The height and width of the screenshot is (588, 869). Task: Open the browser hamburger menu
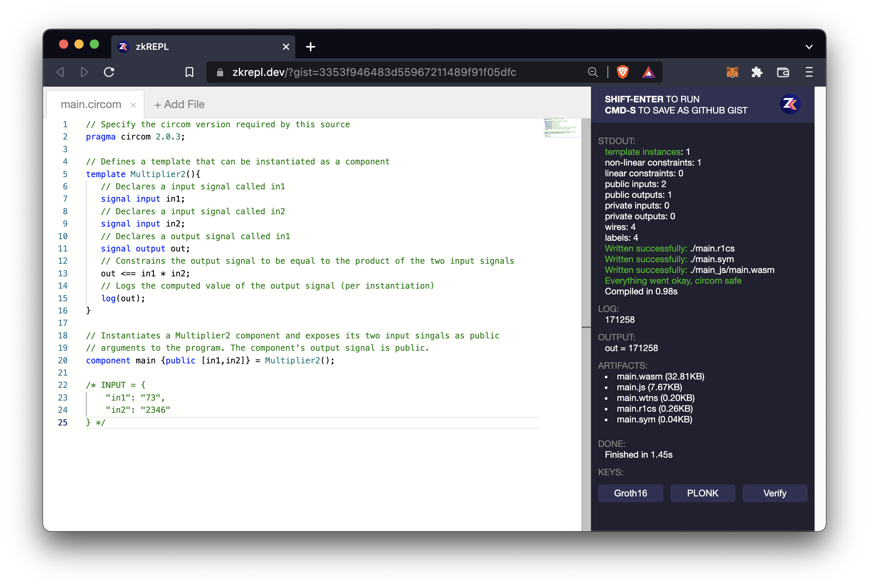[x=809, y=72]
